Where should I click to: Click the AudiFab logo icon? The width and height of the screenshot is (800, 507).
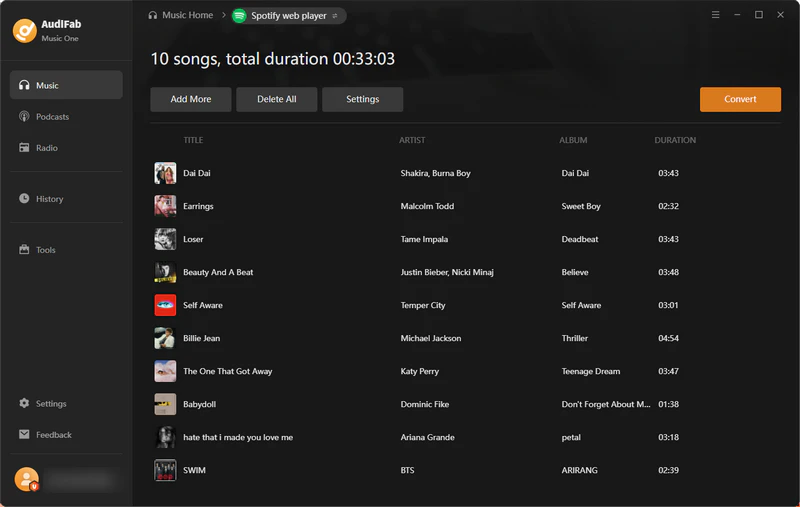click(24, 31)
